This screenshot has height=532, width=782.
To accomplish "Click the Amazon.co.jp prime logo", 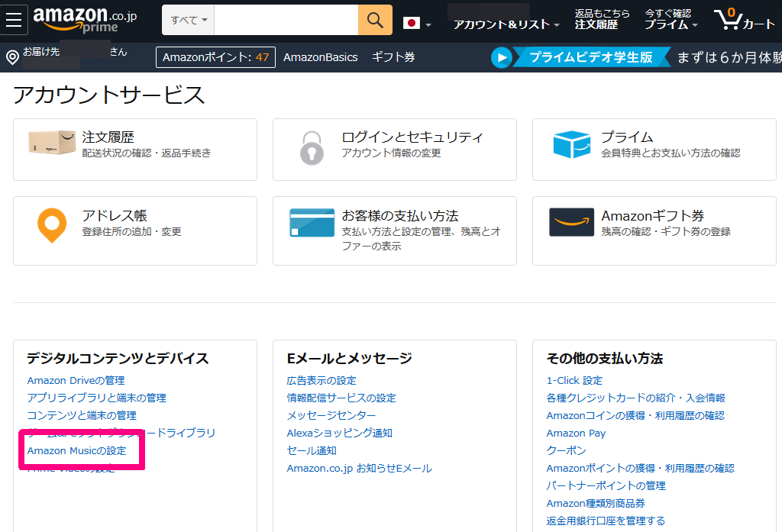I will [85, 20].
